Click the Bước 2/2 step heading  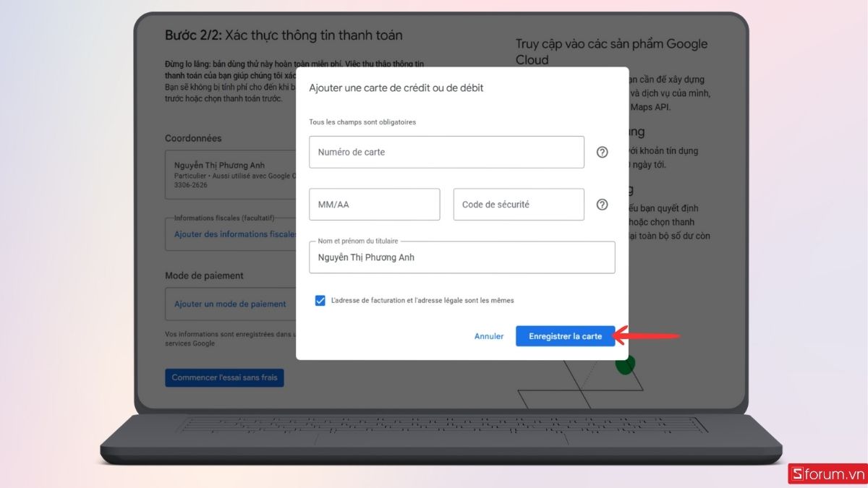(284, 35)
